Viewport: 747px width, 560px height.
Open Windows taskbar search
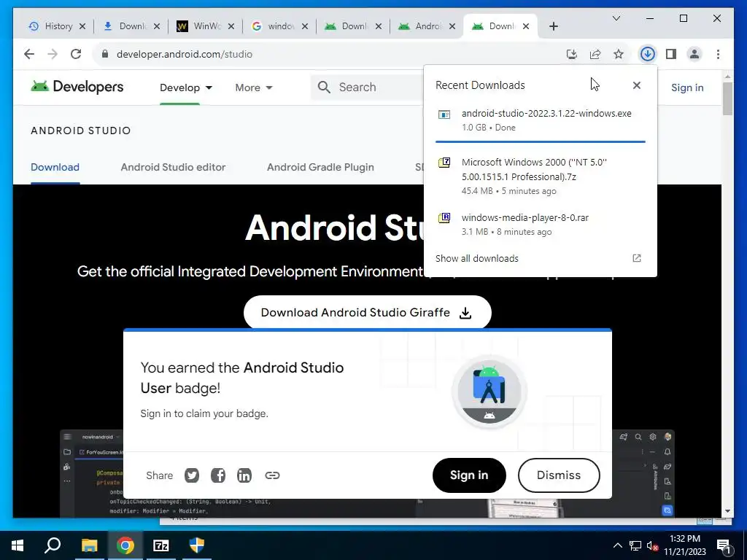(x=53, y=545)
